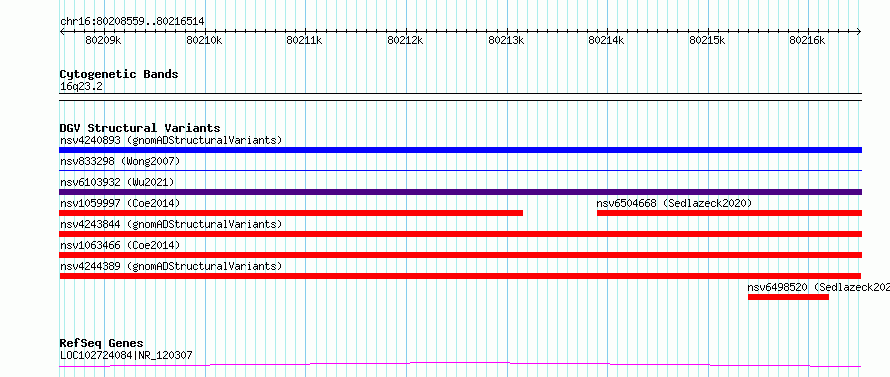Click the 80214k ruler tick label
The image size is (890, 377).
607,40
